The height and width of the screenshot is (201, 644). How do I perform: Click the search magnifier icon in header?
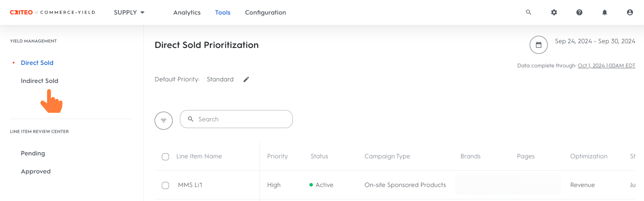(528, 13)
